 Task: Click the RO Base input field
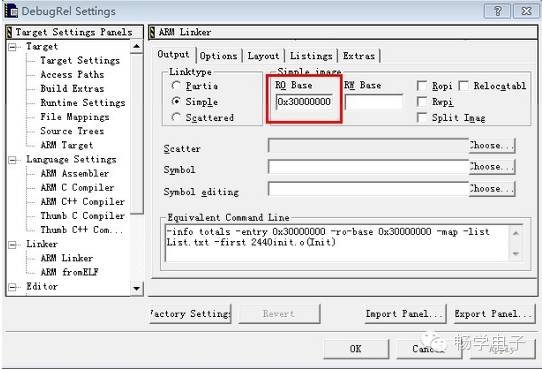pos(304,102)
